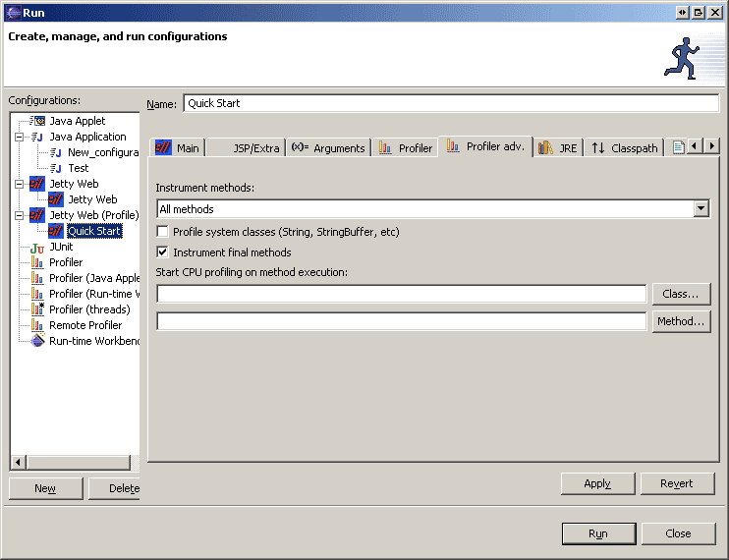Click the Quick Start Jetty icon
The image size is (729, 560).
pyautogui.click(x=56, y=231)
